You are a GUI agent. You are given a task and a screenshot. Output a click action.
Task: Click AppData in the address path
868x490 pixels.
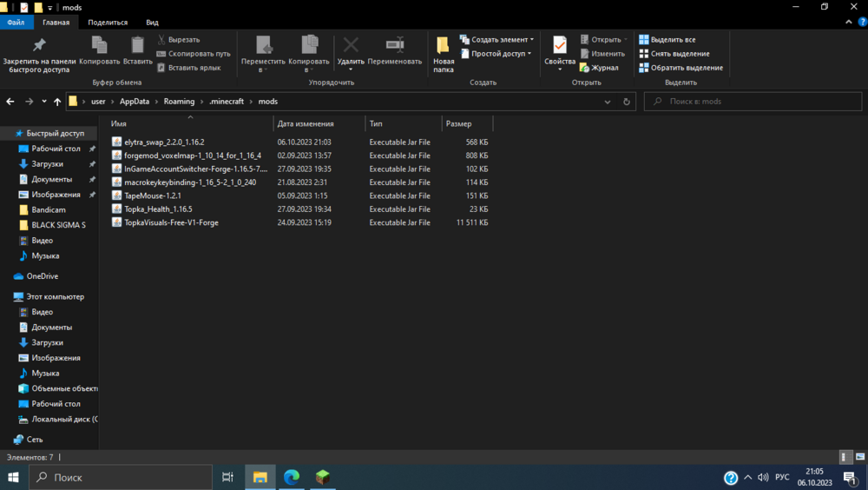[x=135, y=102]
